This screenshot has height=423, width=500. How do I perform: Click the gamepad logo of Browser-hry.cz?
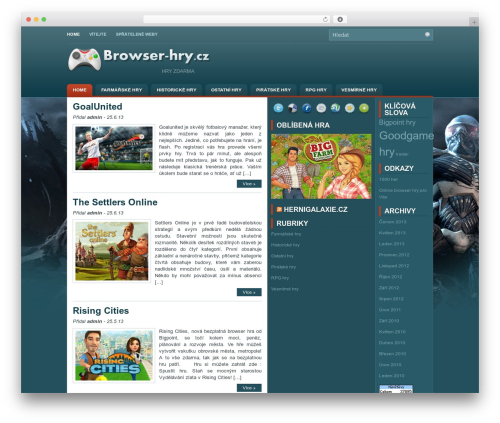pyautogui.click(x=85, y=59)
